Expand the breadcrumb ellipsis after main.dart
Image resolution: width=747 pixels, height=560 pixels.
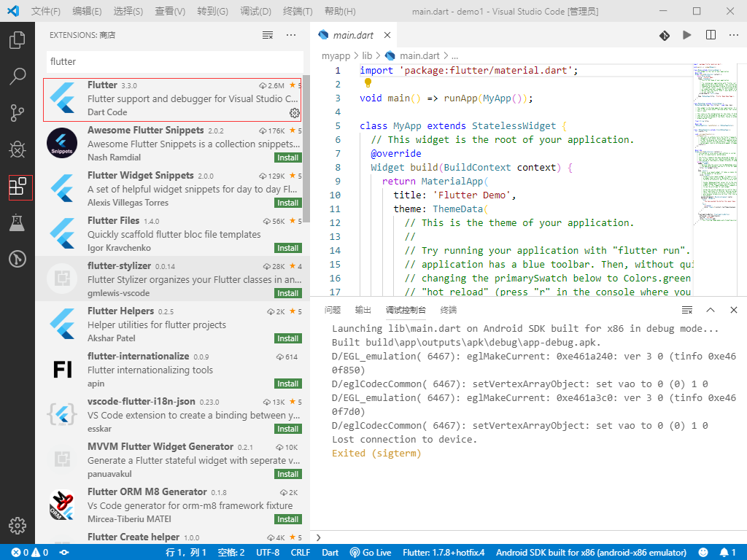click(x=454, y=55)
